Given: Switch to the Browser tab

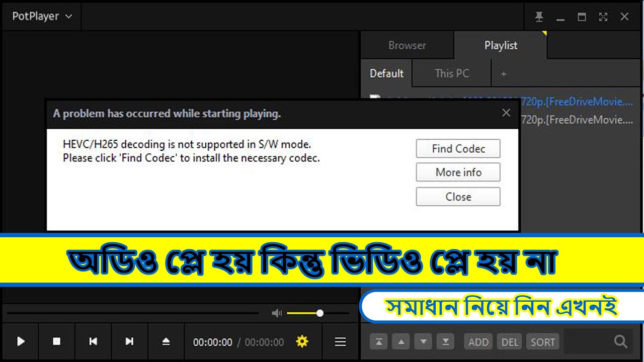Looking at the screenshot, I should [407, 45].
